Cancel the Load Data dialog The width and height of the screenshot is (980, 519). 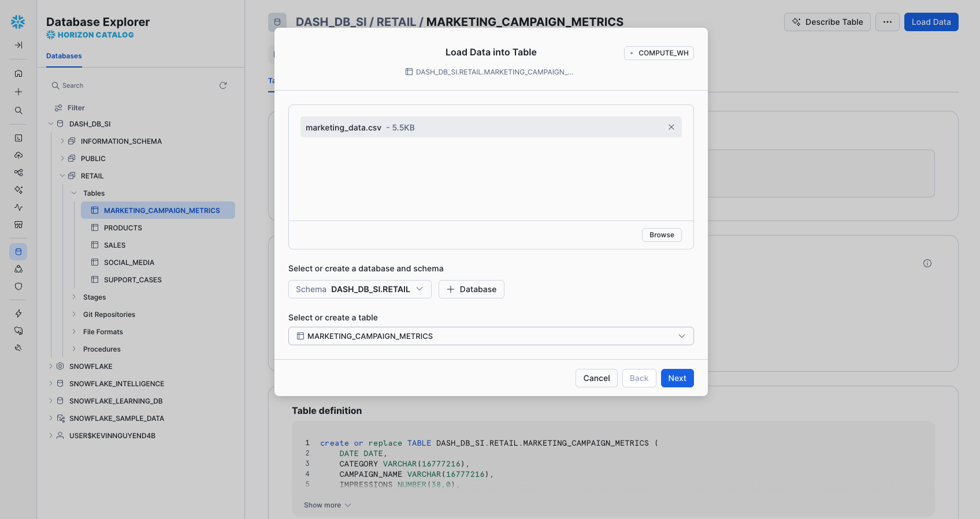pyautogui.click(x=596, y=378)
